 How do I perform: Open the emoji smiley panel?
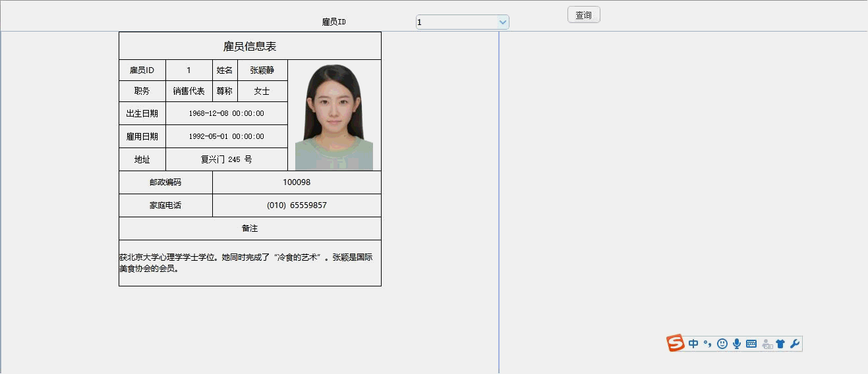[722, 344]
